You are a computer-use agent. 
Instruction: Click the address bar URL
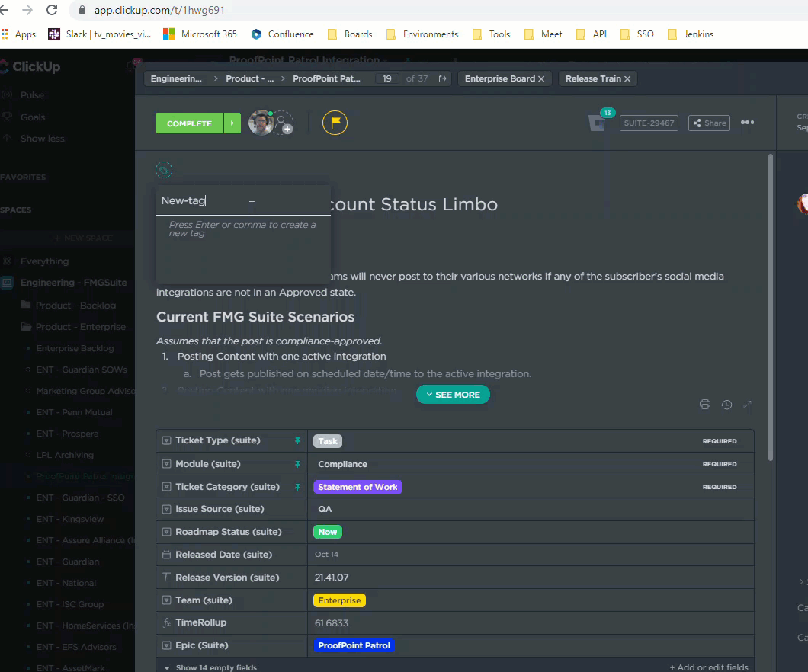tap(159, 10)
